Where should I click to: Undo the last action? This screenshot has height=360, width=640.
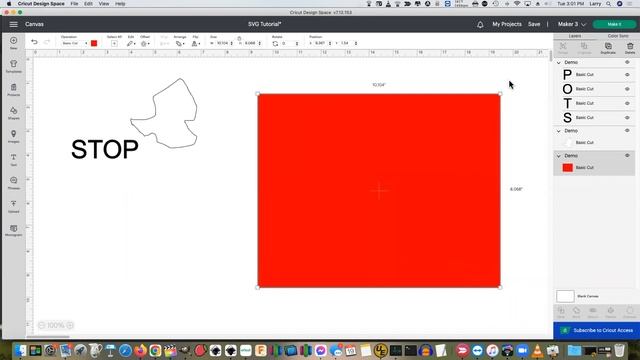pos(34,42)
